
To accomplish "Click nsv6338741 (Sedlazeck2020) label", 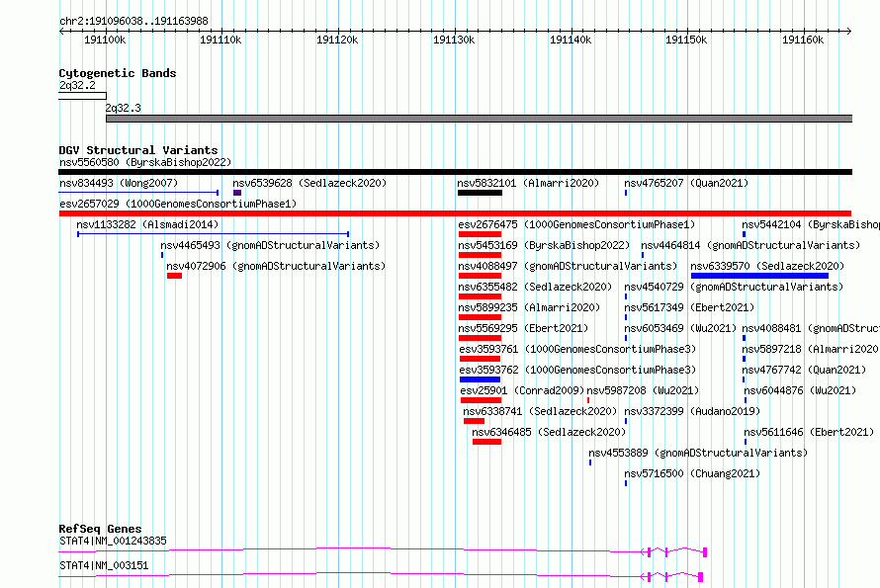I will click(540, 412).
